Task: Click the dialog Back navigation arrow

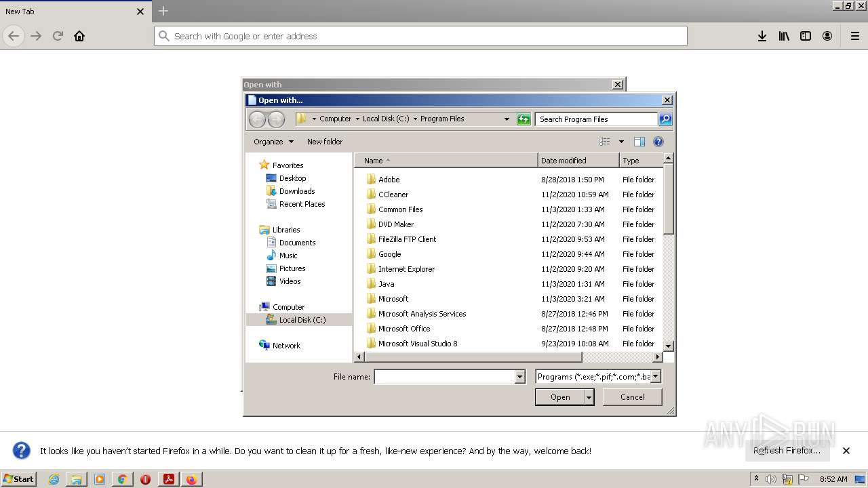Action: [x=257, y=119]
